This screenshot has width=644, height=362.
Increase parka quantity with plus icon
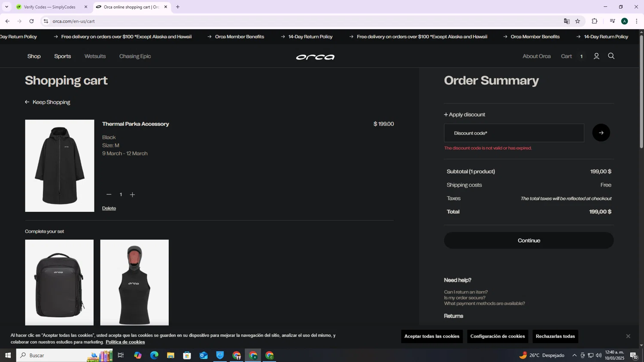(132, 195)
